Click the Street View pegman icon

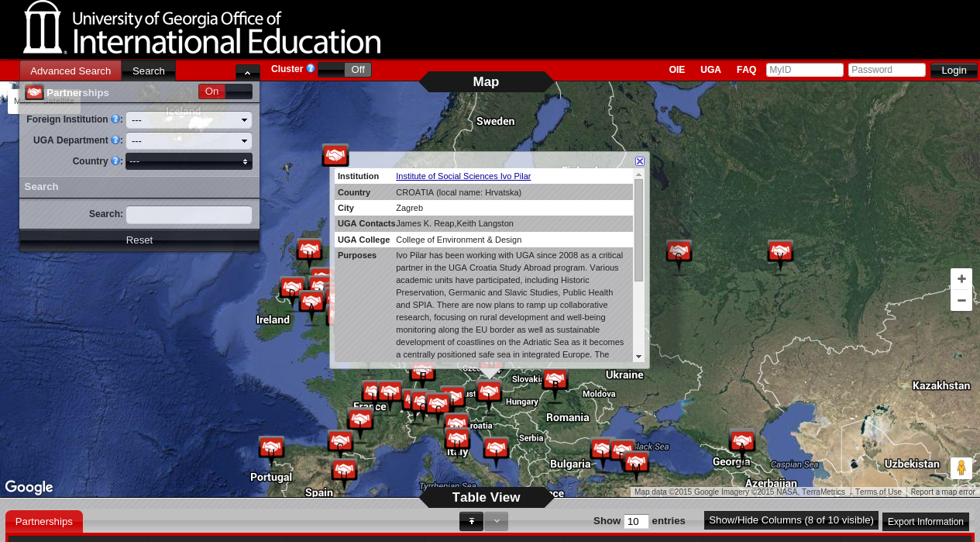[961, 468]
